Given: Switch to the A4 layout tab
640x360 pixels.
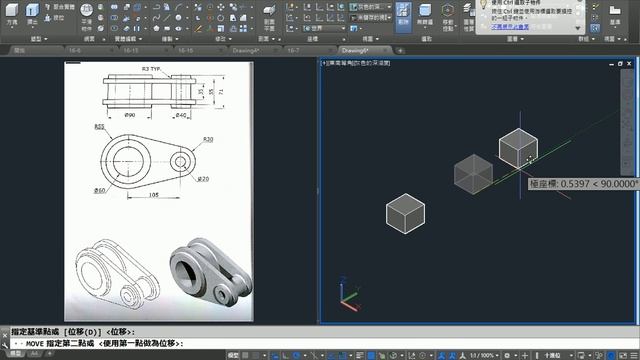Looking at the screenshot, I should click(34, 353).
